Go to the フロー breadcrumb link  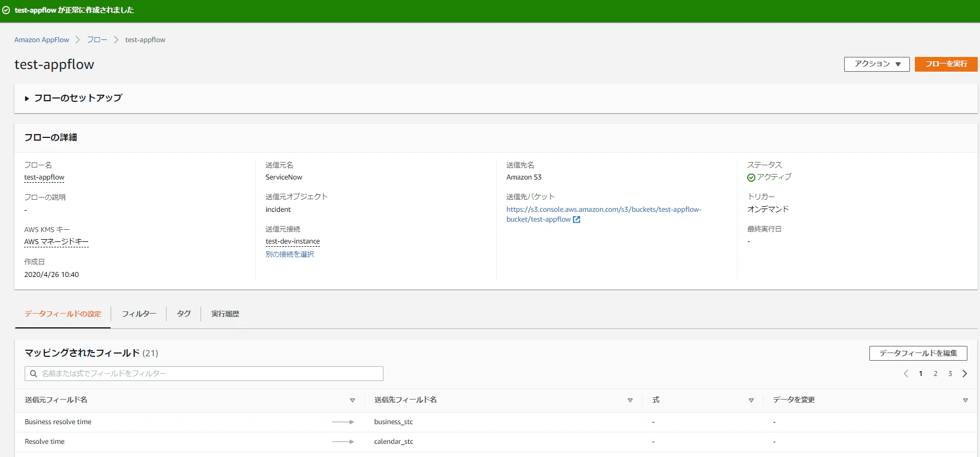[97, 40]
